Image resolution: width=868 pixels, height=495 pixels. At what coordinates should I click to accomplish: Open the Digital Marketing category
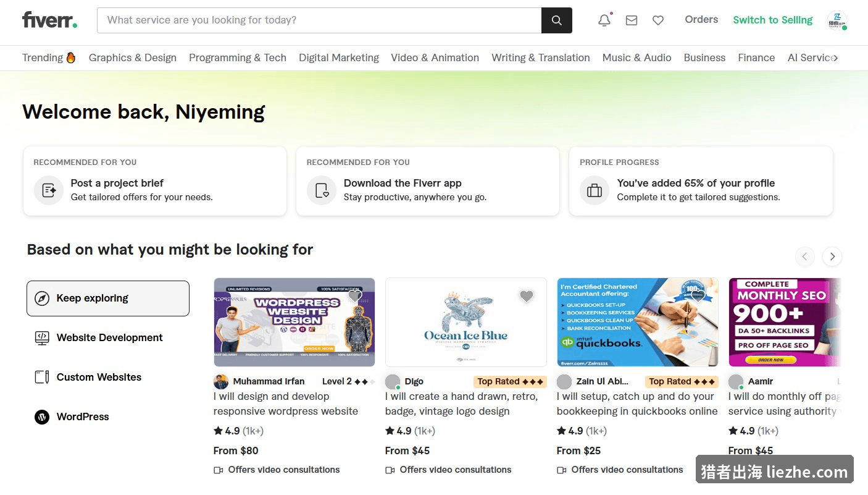339,57
